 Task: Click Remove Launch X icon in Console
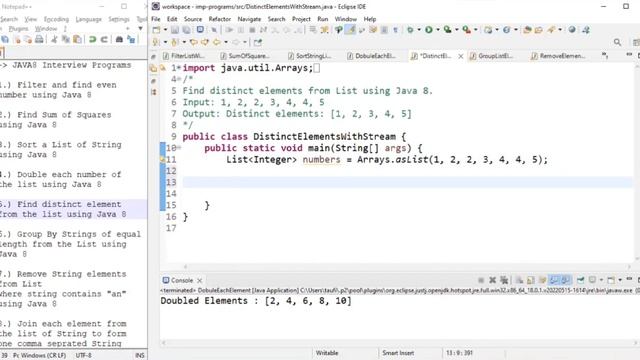click(492, 280)
